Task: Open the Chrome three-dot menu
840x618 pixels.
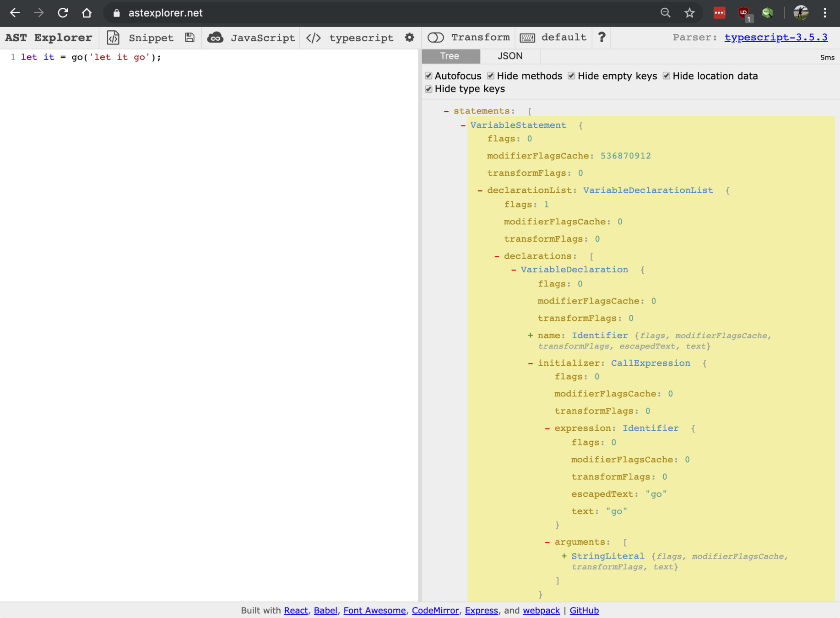Action: pyautogui.click(x=825, y=13)
